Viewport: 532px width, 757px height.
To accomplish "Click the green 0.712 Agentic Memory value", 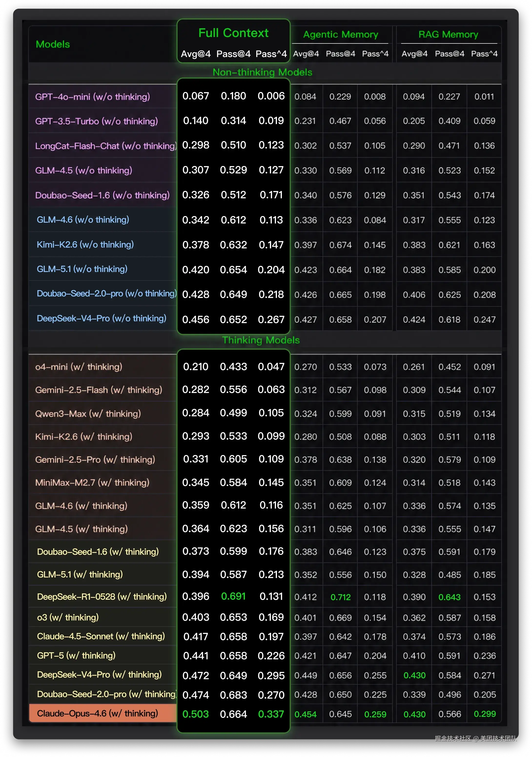I will coord(340,597).
